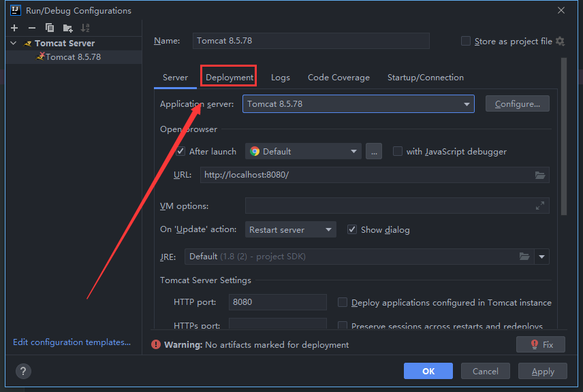This screenshot has height=392, width=583.
Task: Open Edit configuration templates link
Action: (72, 342)
